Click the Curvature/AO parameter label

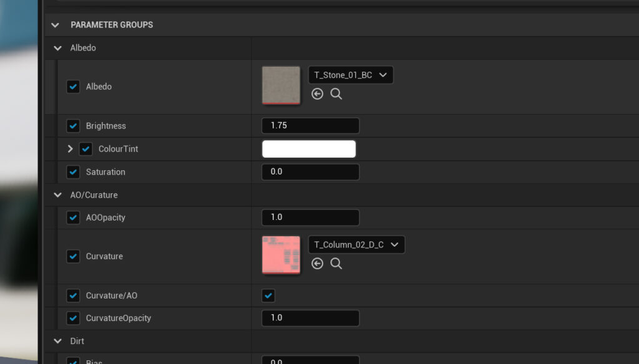tap(112, 295)
